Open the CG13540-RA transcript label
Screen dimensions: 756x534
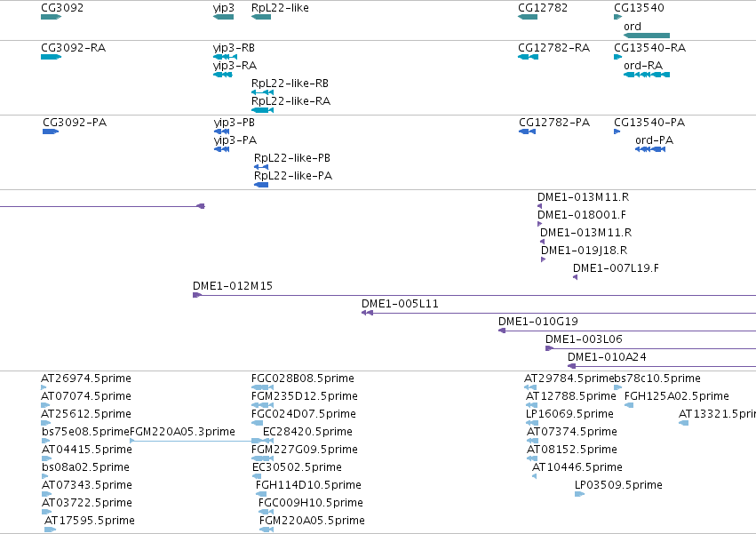click(x=650, y=48)
